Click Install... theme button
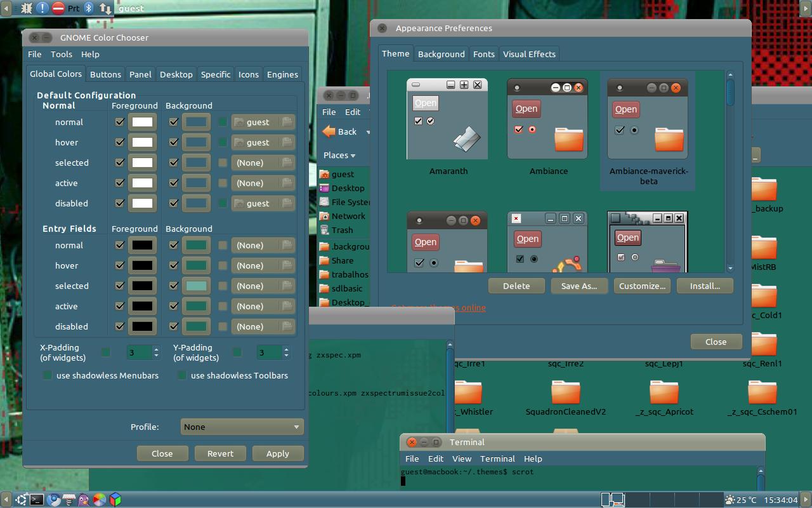 pyautogui.click(x=705, y=286)
